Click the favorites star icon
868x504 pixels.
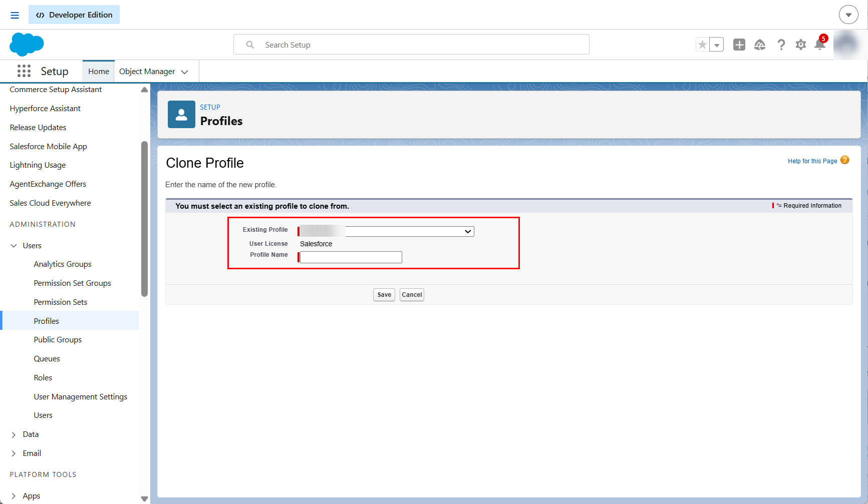703,45
